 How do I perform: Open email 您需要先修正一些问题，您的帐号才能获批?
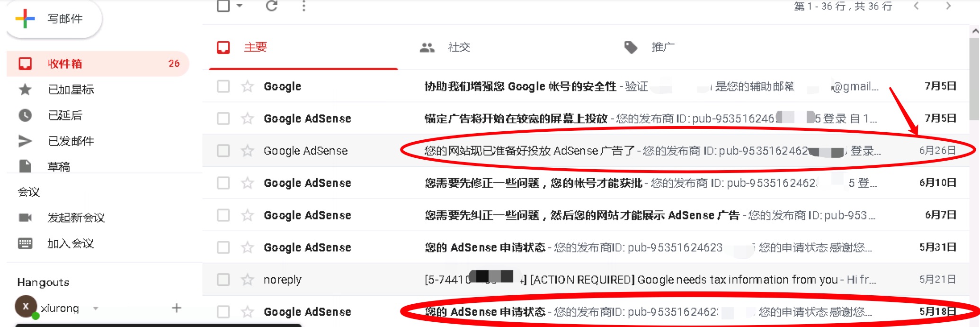click(x=586, y=183)
